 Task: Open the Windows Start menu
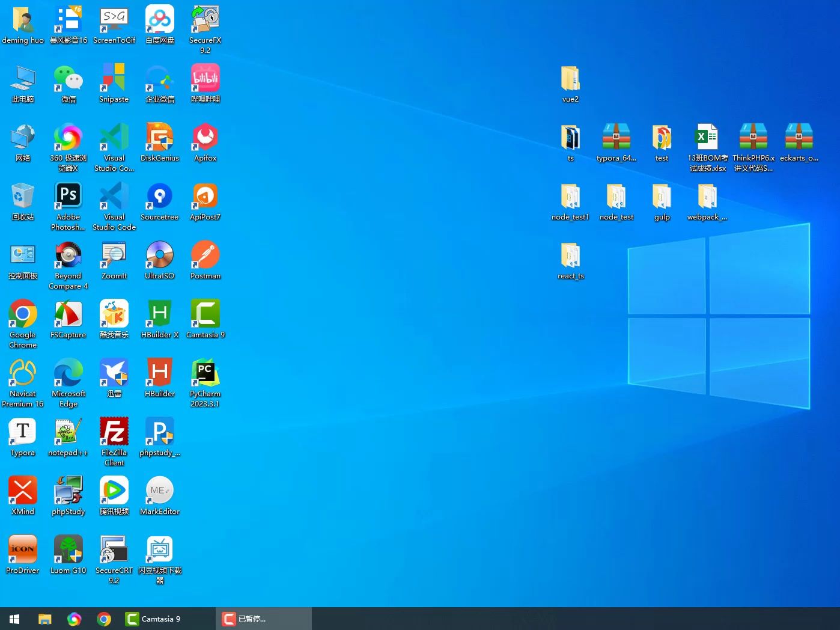(x=14, y=619)
